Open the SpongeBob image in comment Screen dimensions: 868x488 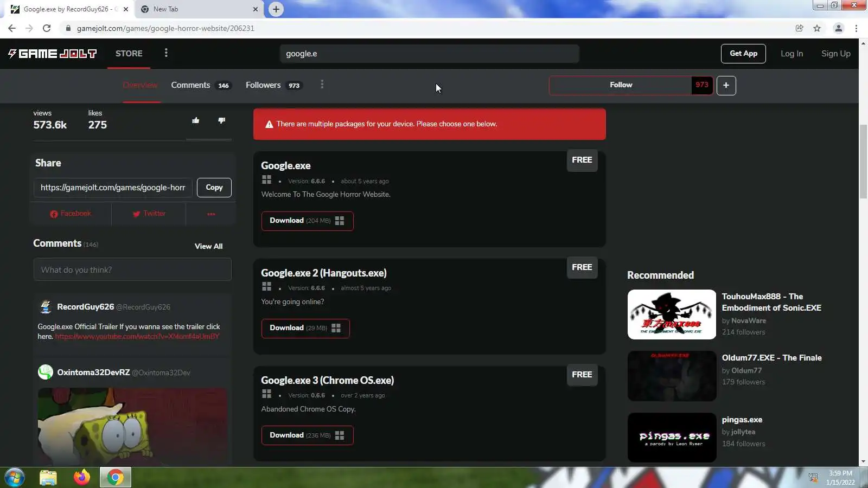[132, 426]
